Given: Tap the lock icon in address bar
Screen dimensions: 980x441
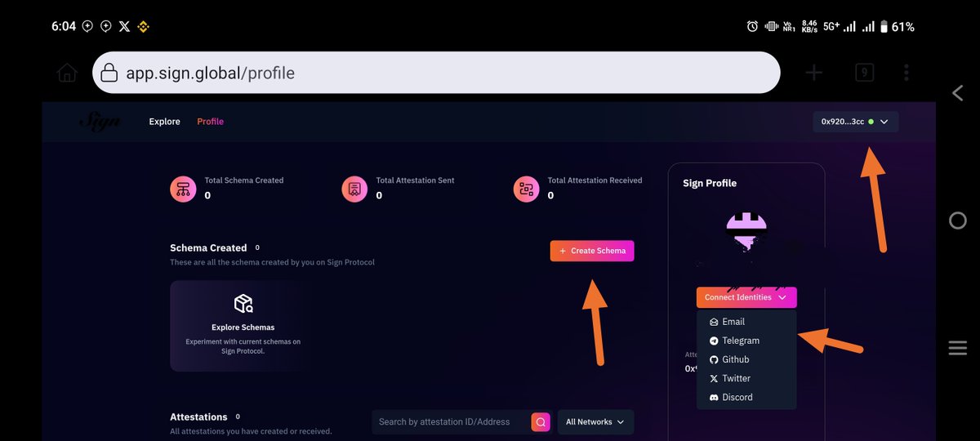Looking at the screenshot, I should (x=109, y=73).
